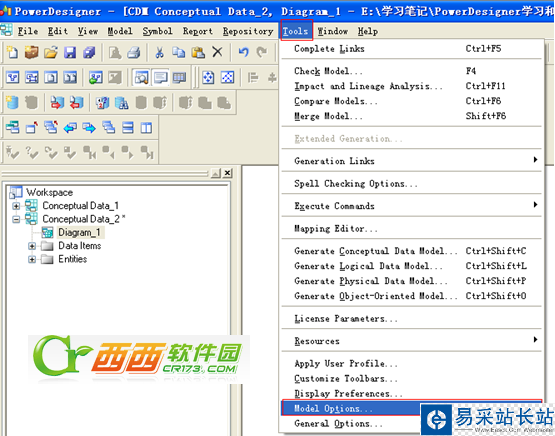Expand the Data Items folder

(32, 246)
